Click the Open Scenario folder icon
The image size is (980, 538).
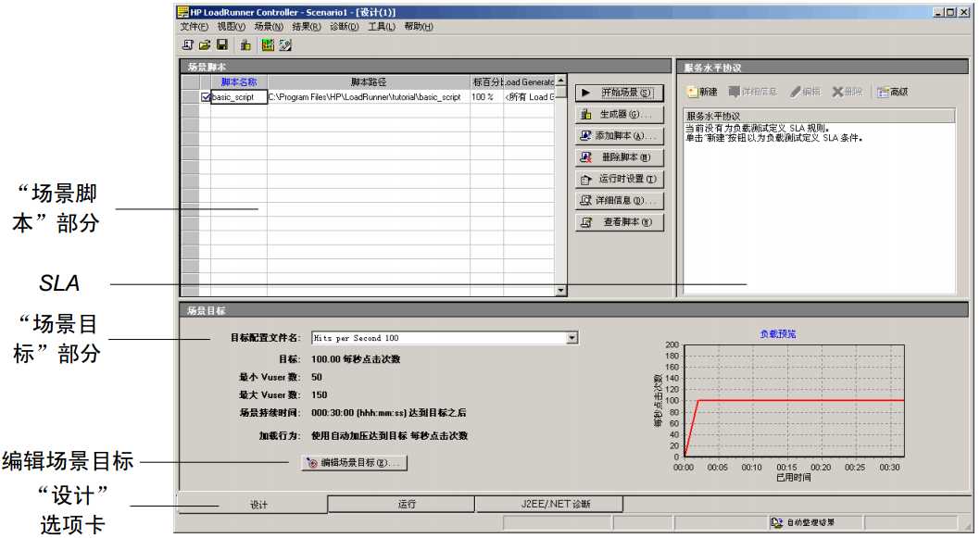point(205,45)
